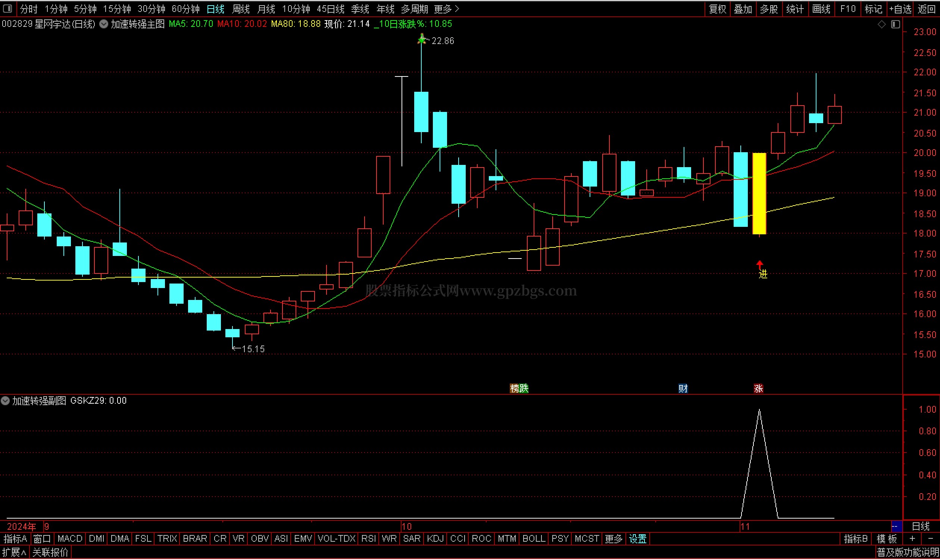Click the 叠加 overlay button
The width and height of the screenshot is (940, 560).
pyautogui.click(x=743, y=9)
